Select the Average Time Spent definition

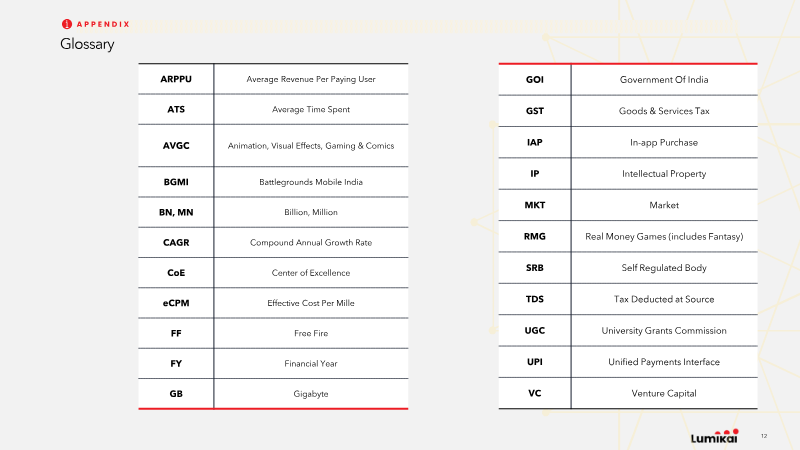point(311,109)
